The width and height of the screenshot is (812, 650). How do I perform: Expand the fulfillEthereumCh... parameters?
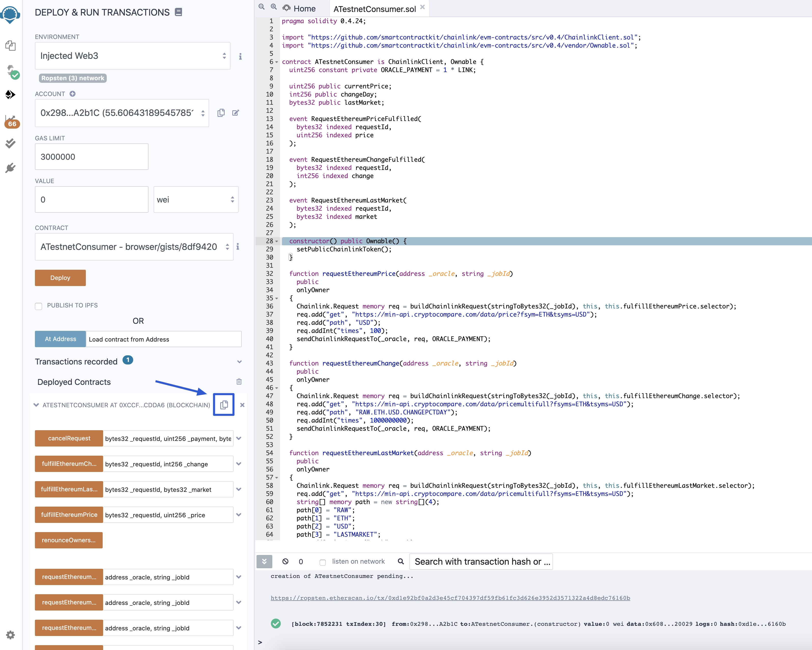(x=238, y=464)
